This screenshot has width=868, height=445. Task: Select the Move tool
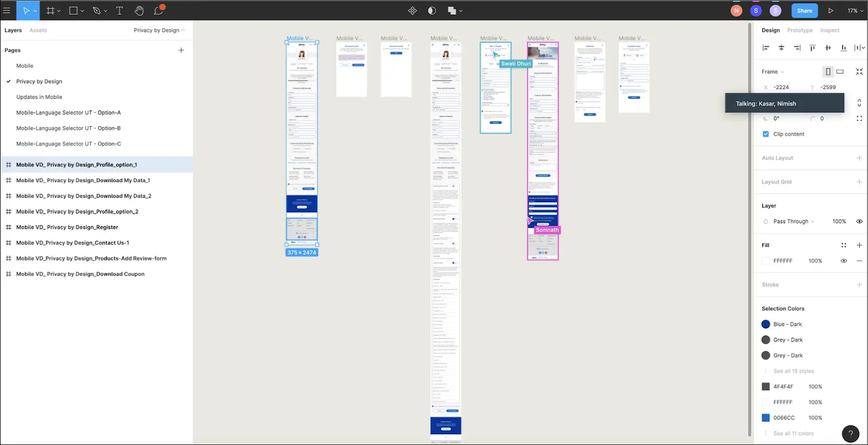coord(25,10)
